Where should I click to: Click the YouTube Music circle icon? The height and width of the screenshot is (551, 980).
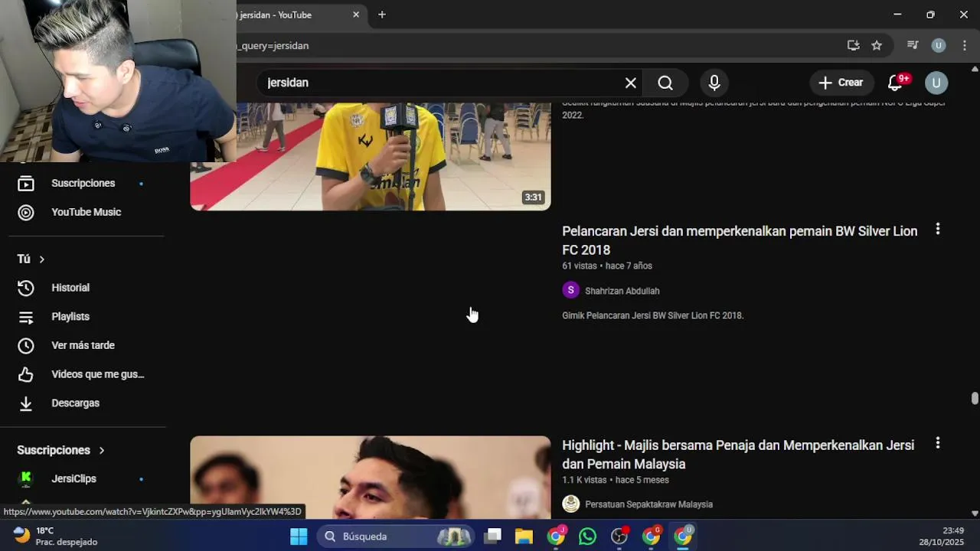pyautogui.click(x=26, y=212)
